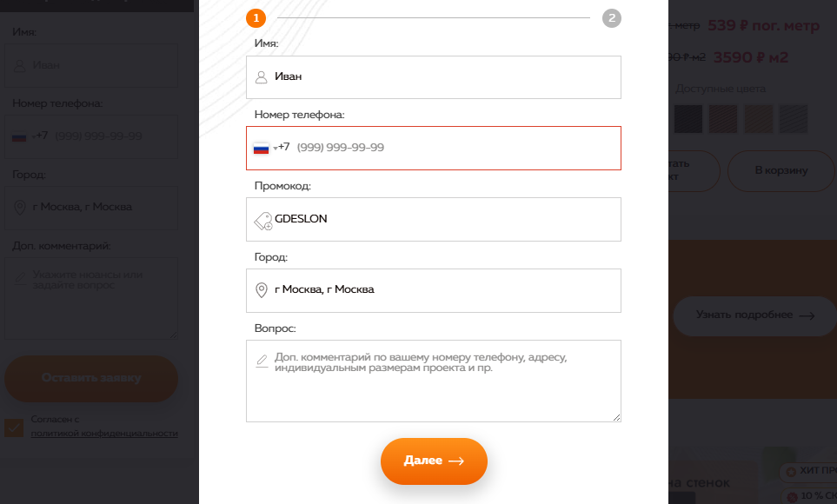This screenshot has width=837, height=504.
Task: Click the promo code tag icon
Action: [262, 221]
